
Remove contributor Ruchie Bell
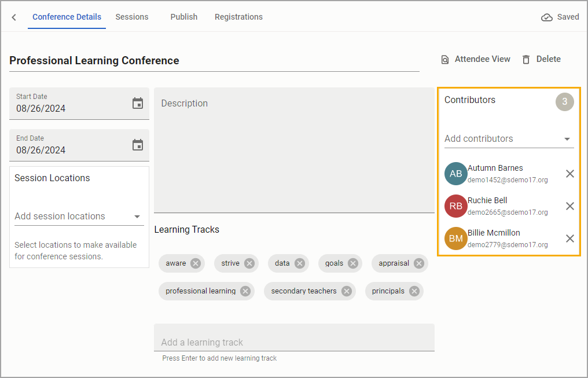(x=570, y=206)
